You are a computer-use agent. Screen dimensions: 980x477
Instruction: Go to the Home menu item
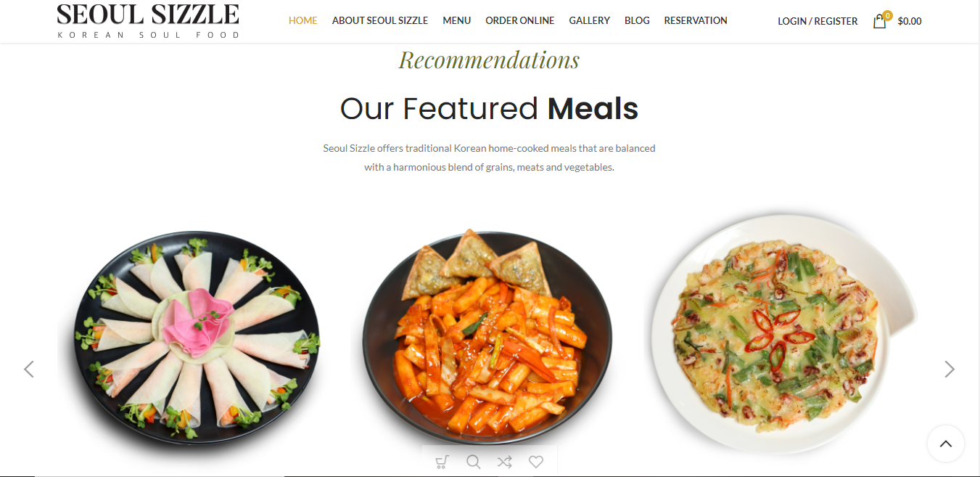point(303,20)
